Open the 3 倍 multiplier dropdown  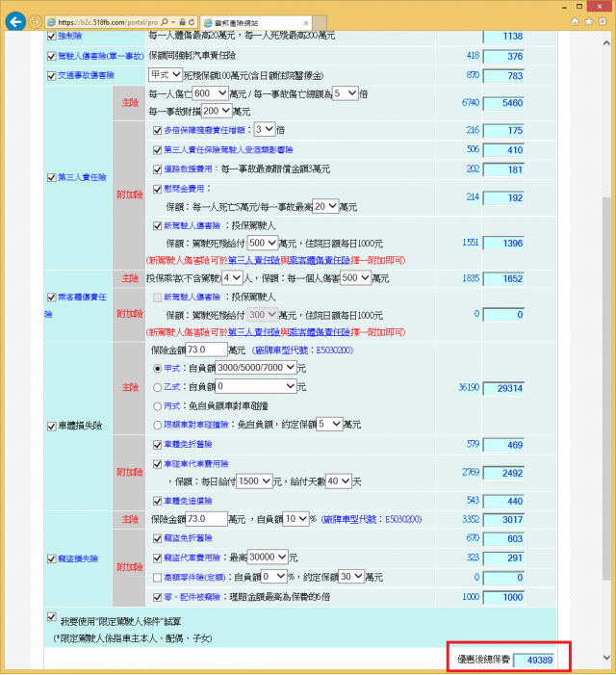point(265,129)
